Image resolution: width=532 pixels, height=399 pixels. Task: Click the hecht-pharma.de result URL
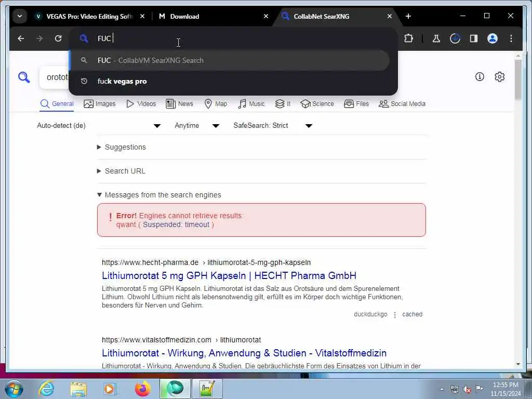pyautogui.click(x=206, y=262)
